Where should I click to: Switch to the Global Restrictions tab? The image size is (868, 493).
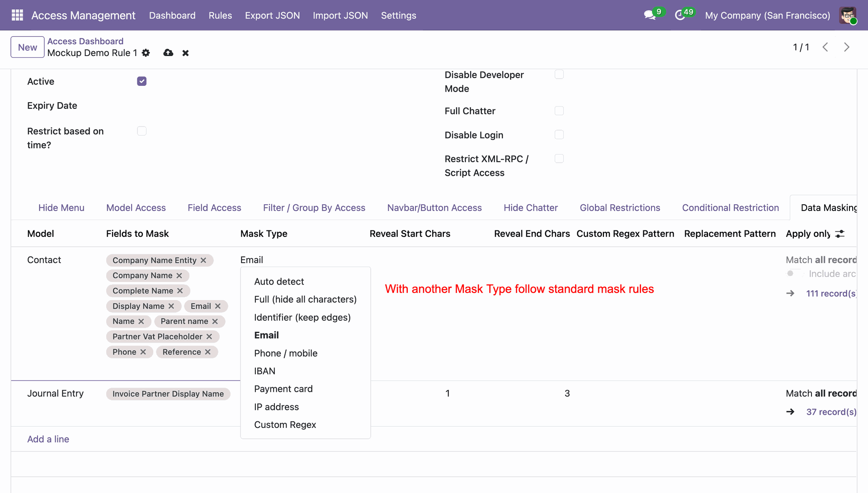620,208
